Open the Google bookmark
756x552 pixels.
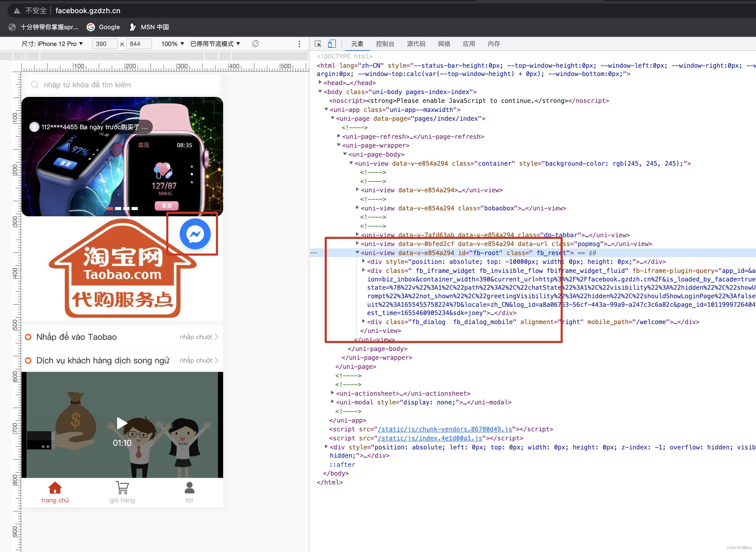pyautogui.click(x=103, y=27)
